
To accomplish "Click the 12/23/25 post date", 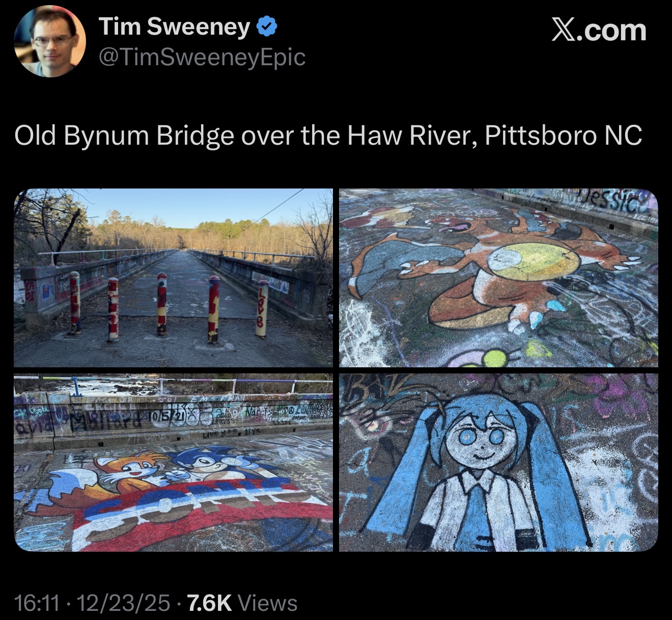I will (x=123, y=603).
